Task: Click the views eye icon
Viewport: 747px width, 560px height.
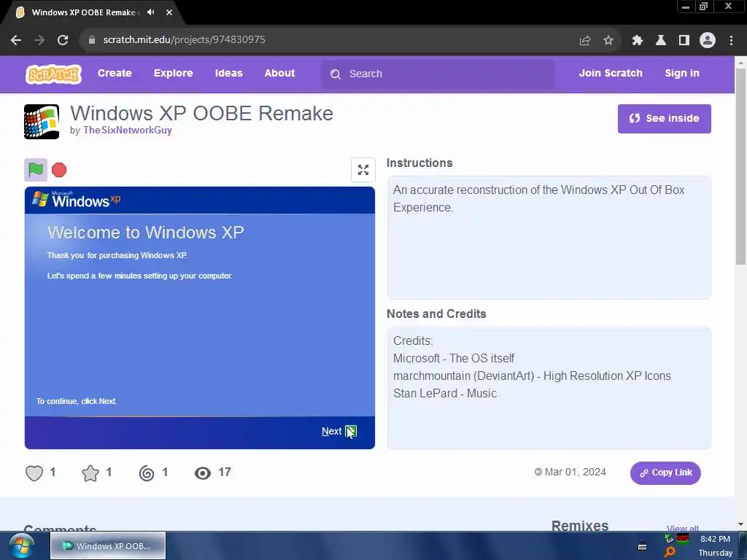Action: click(203, 472)
